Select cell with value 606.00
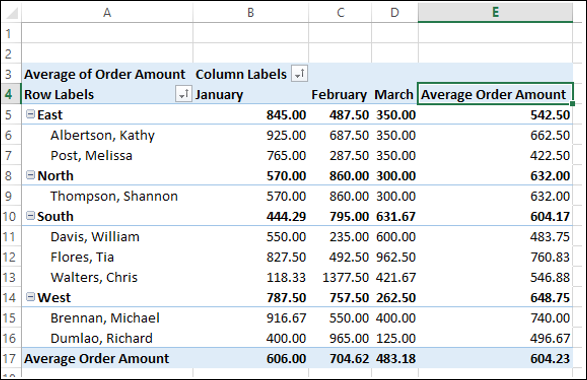Screen dimensions: 587x380 251,359
